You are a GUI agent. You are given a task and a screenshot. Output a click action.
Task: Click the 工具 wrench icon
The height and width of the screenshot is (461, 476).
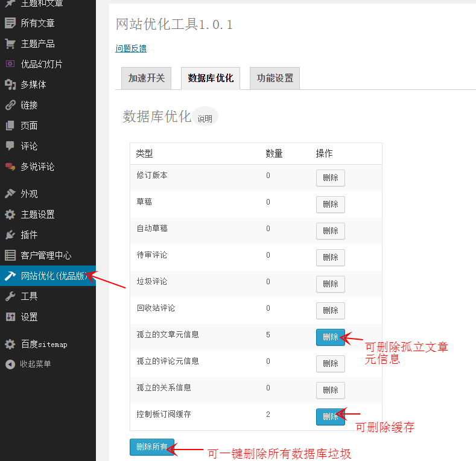coord(10,296)
